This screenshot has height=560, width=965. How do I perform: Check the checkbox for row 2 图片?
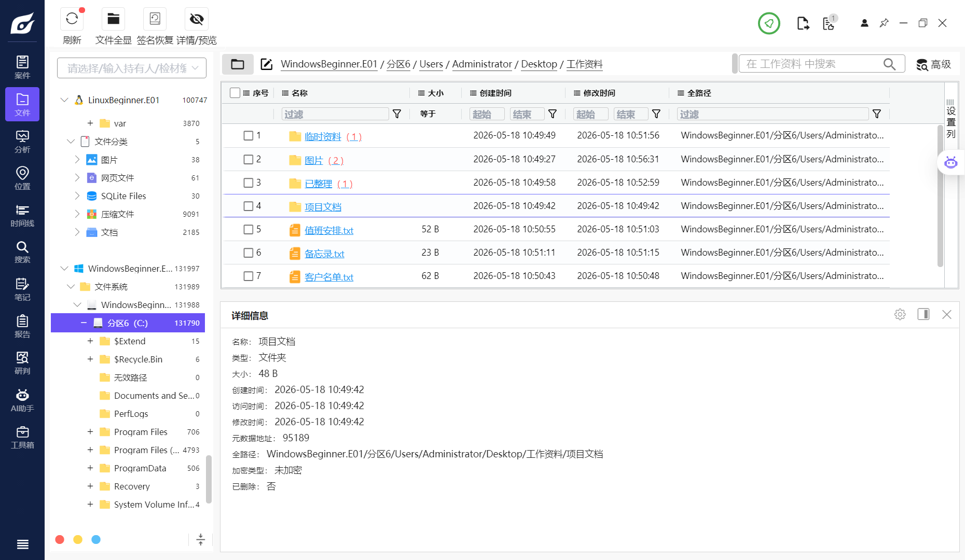[249, 160]
